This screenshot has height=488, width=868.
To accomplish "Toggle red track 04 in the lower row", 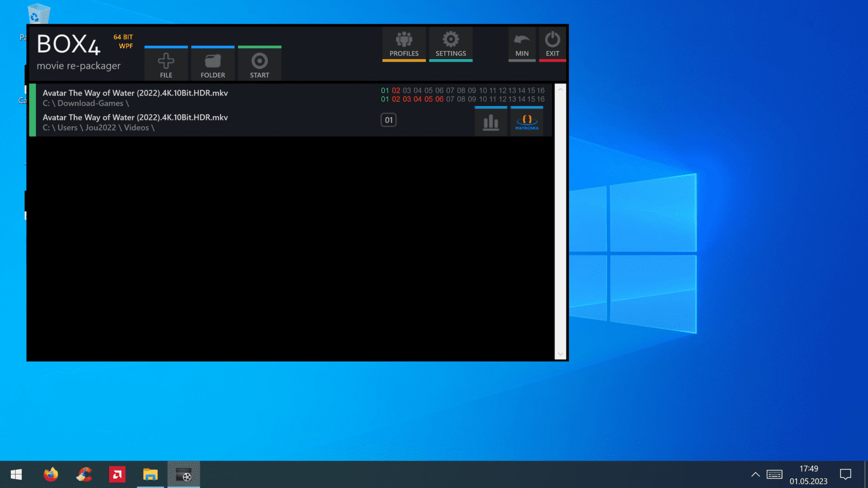I will click(418, 99).
